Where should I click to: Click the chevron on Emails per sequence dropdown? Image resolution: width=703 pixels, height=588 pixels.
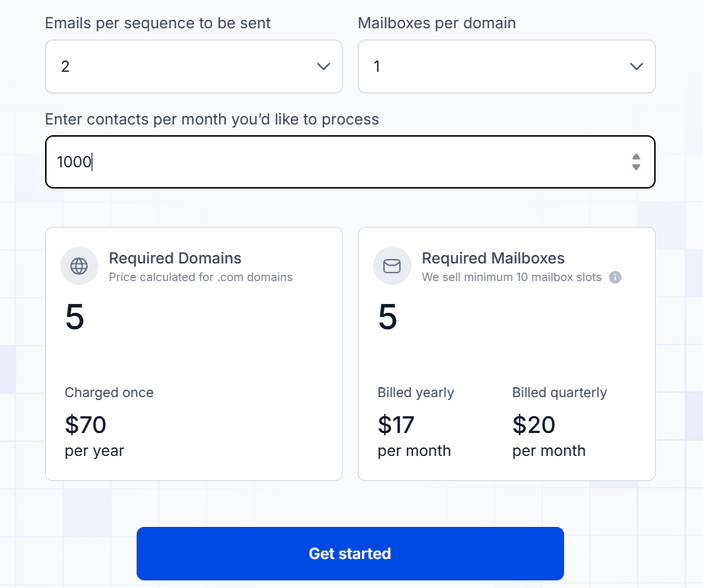tap(323, 66)
